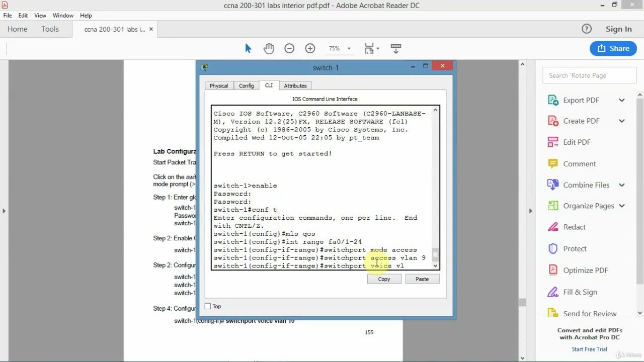Expand the Combine Files chevron

click(x=622, y=185)
